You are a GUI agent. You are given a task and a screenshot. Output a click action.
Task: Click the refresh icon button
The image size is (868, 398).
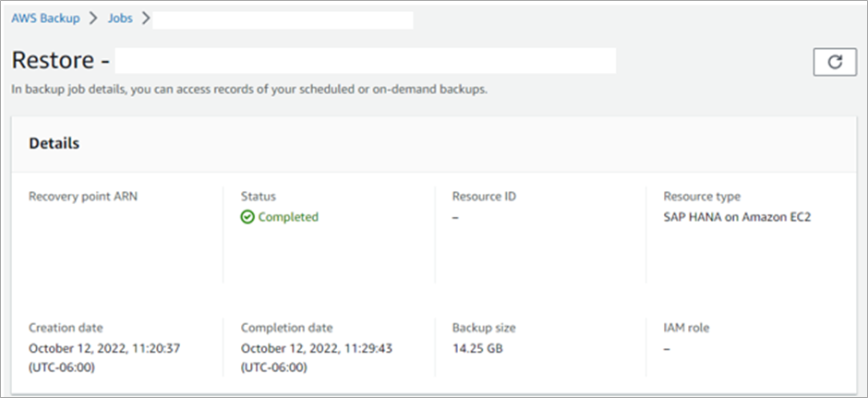(835, 62)
